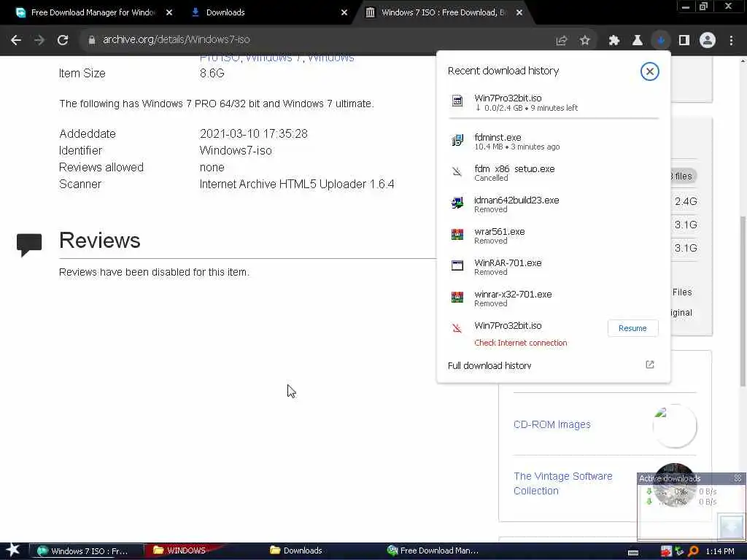
Task: Click the magnifier tray icon
Action: (693, 551)
